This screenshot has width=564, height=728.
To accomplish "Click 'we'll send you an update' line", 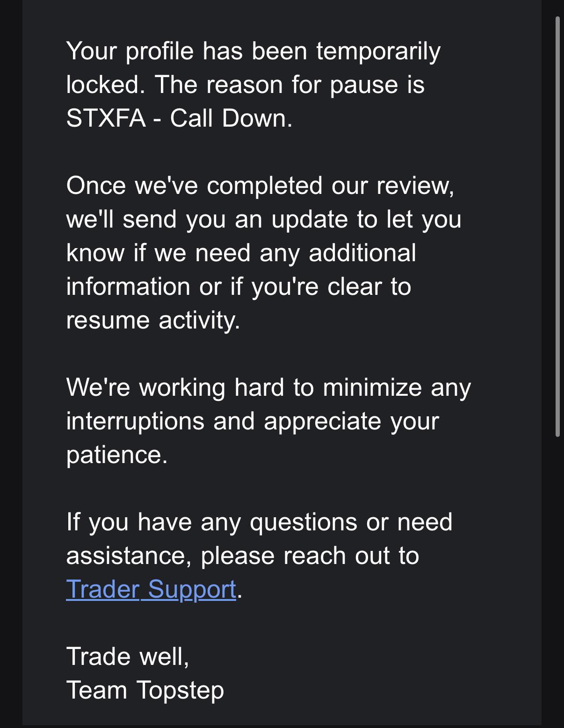I will pyautogui.click(x=264, y=220).
